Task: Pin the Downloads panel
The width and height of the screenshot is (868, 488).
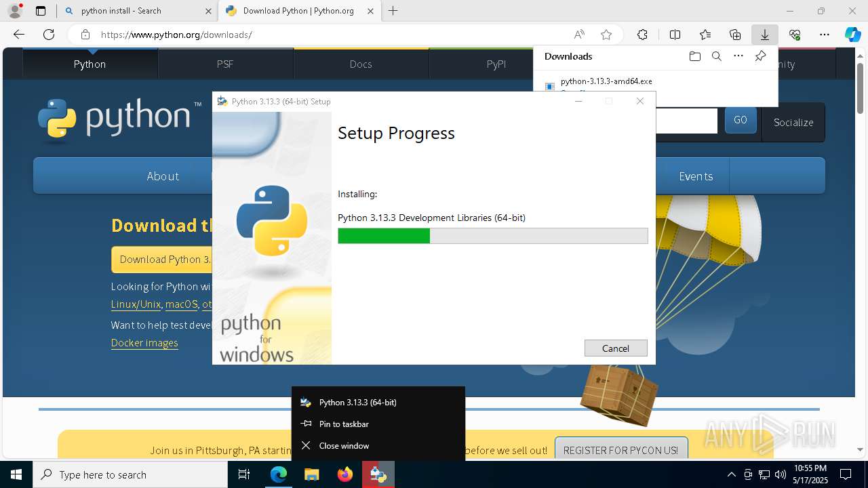Action: click(x=760, y=56)
